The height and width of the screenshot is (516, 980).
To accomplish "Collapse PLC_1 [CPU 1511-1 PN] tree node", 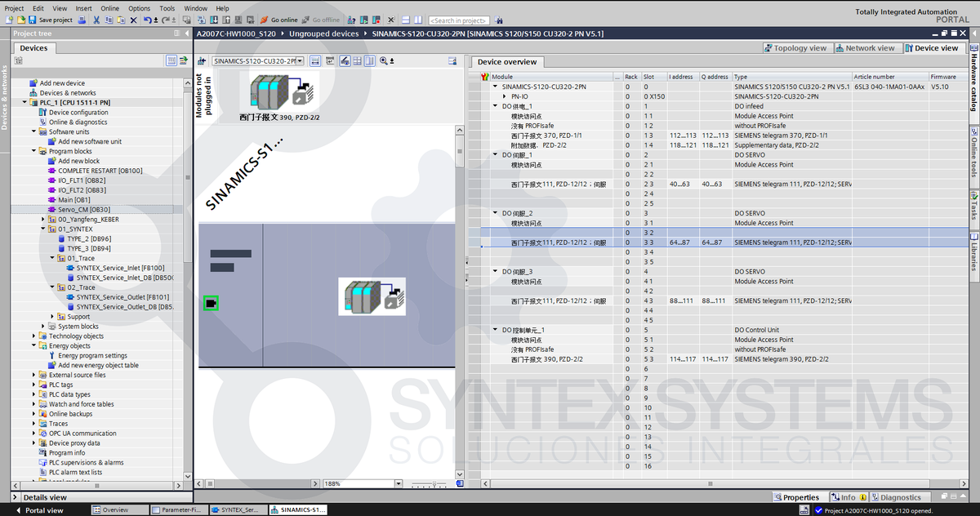I will click(24, 103).
